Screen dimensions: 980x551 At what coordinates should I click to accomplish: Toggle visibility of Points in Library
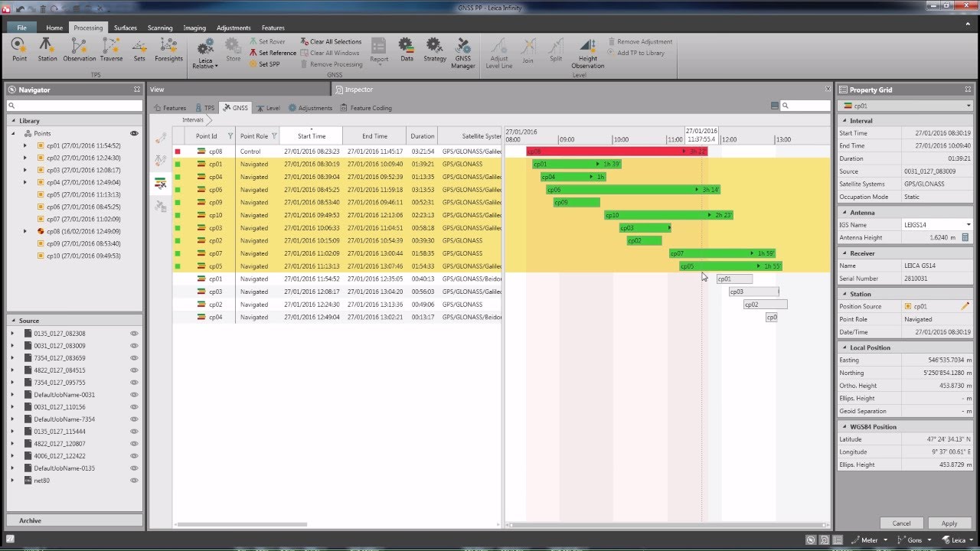pos(134,133)
